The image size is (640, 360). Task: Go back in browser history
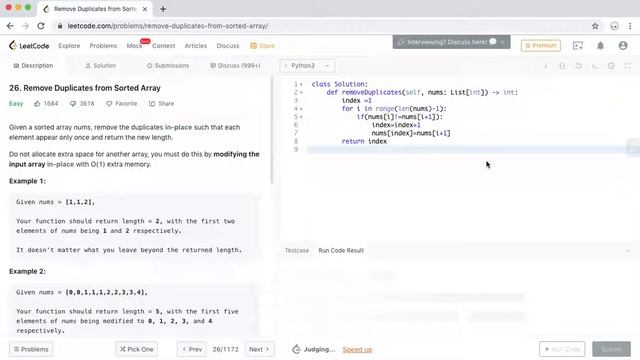coord(10,26)
